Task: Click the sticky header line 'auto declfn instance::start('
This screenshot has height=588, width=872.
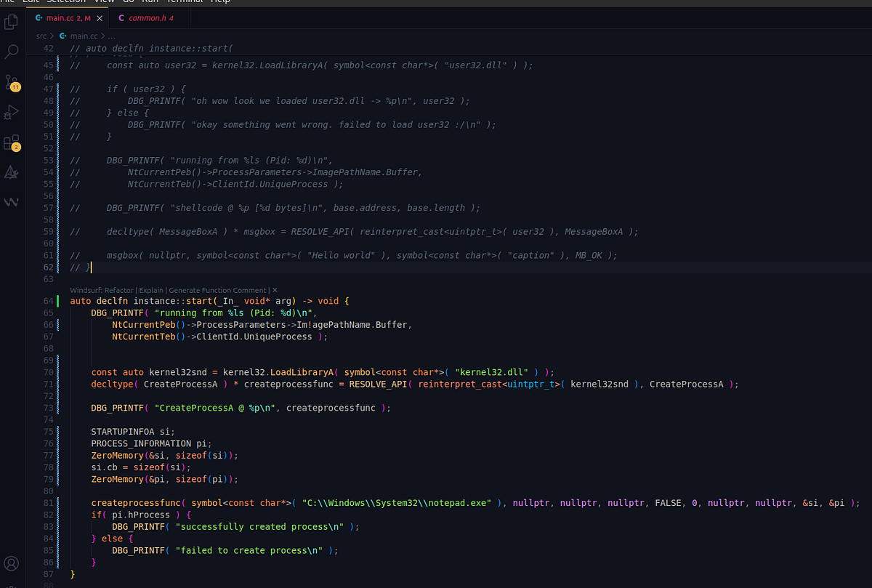Action: (x=151, y=49)
